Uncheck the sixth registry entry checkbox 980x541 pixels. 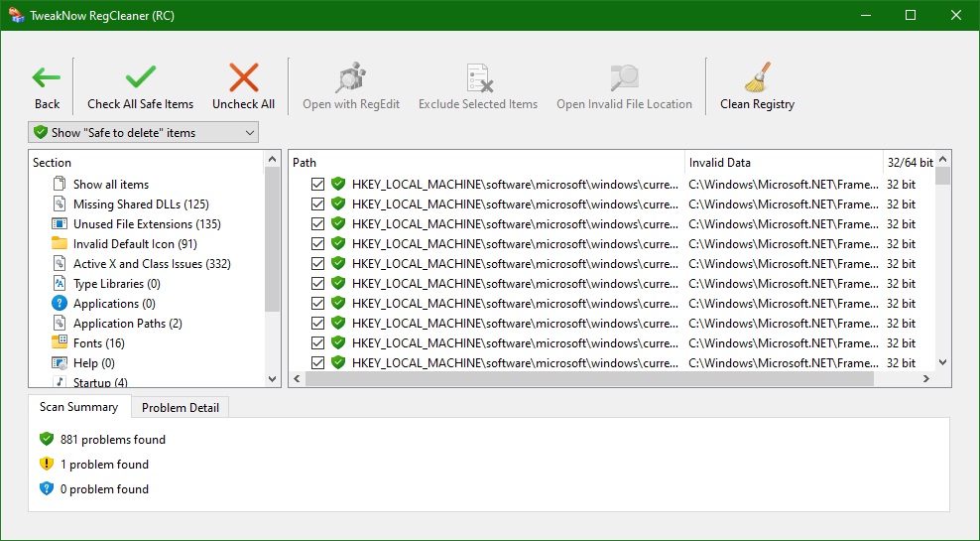317,284
